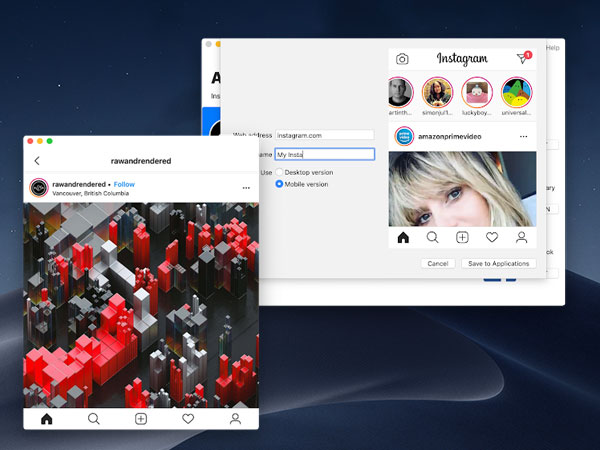The height and width of the screenshot is (450, 600).
Task: Tap profile icon in Instagram preview
Action: click(521, 238)
